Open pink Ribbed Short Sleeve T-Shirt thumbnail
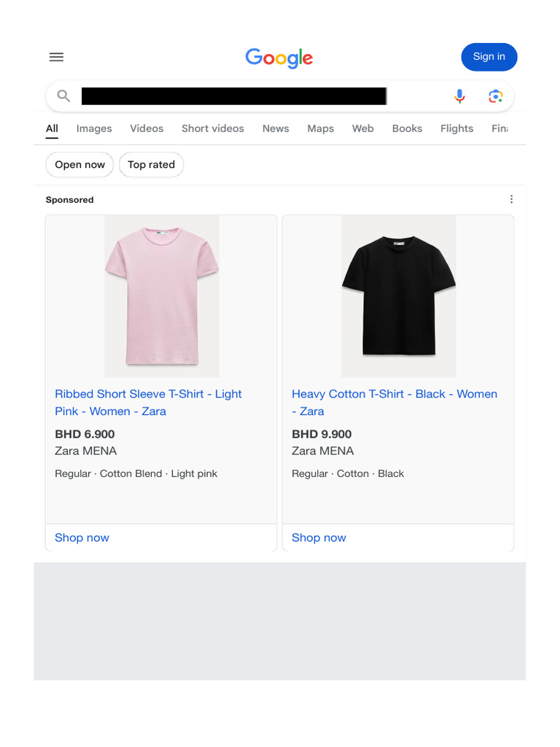Viewport: 560px width, 747px height. pyautogui.click(x=162, y=295)
